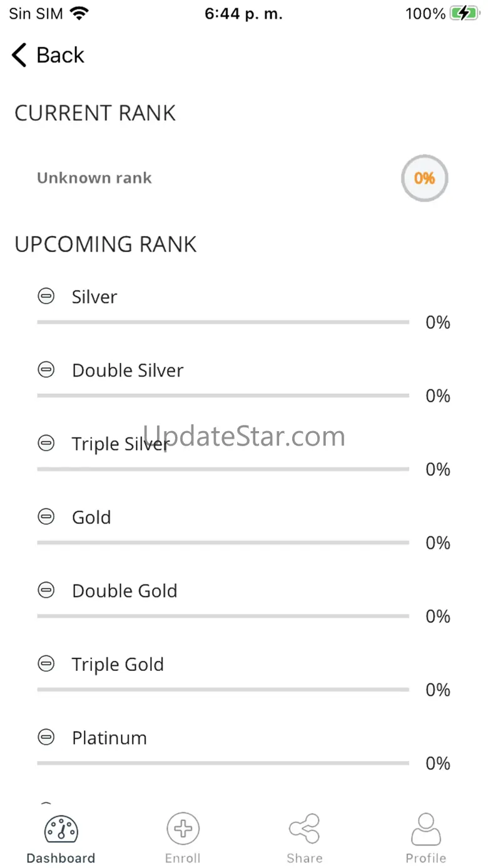Click the Wi-Fi status icon

[79, 14]
